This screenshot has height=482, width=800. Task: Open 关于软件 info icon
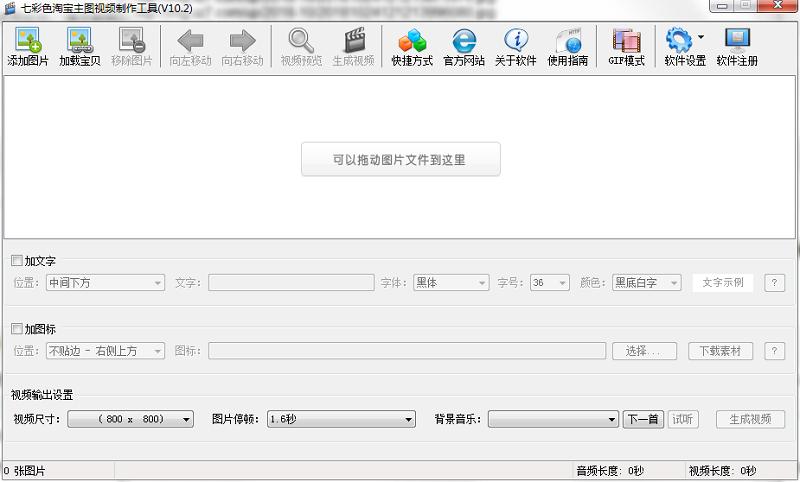[516, 41]
